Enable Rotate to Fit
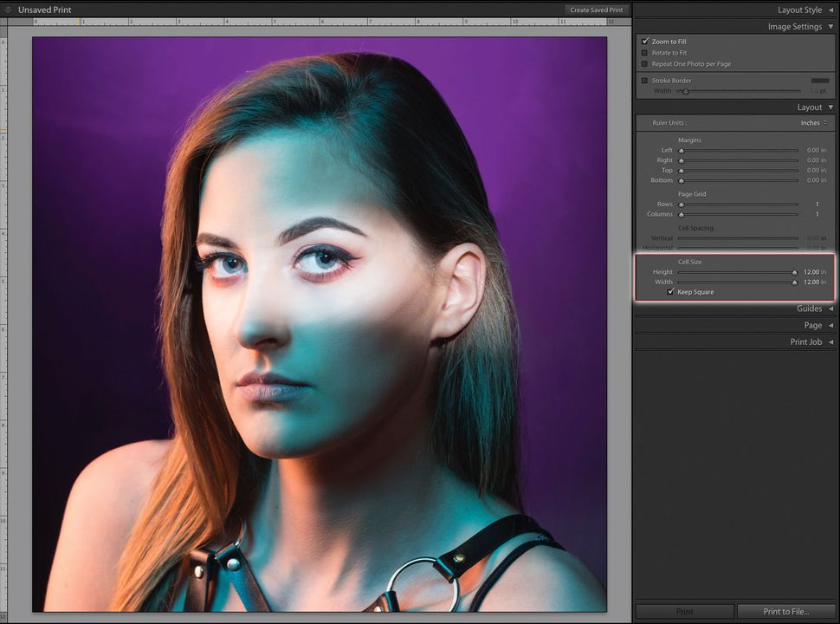 pyautogui.click(x=644, y=52)
